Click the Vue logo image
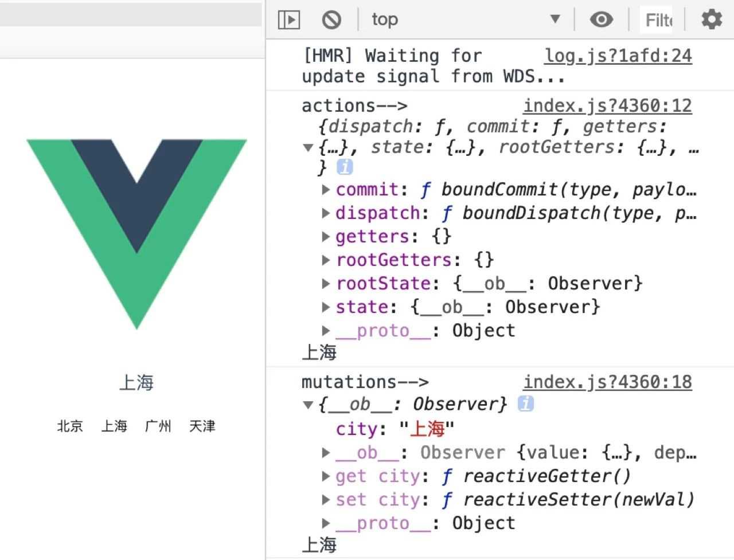This screenshot has width=734, height=560. [136, 234]
